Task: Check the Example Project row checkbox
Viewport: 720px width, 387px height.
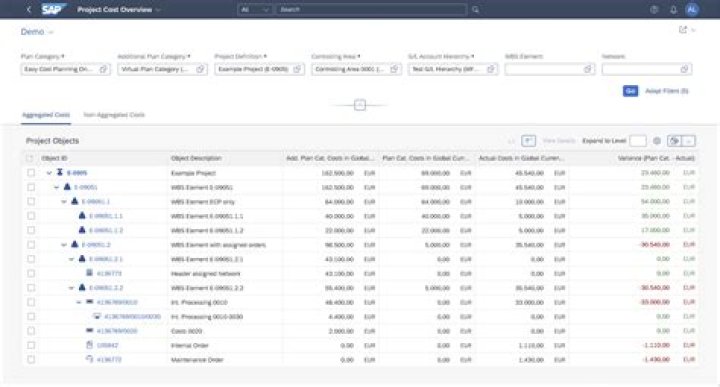Action: click(x=31, y=173)
